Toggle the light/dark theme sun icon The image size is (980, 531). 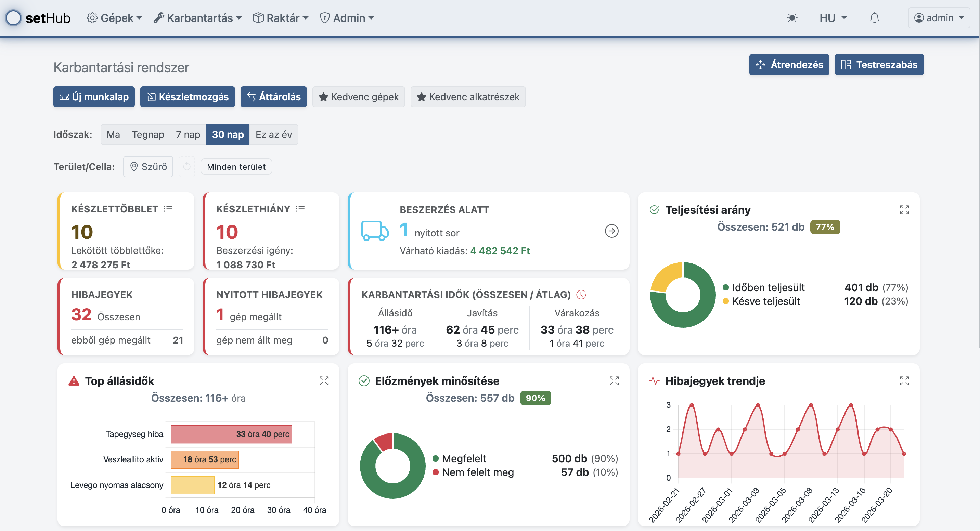coord(792,18)
